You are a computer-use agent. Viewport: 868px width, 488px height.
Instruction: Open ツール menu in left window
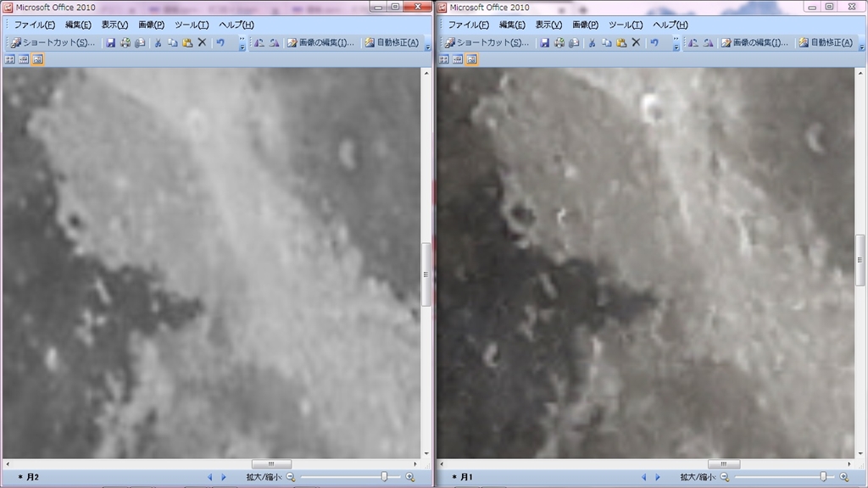coord(192,25)
